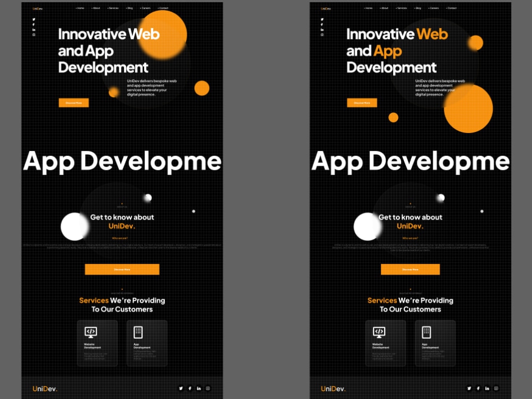Viewport: 532px width, 399px height.
Task: Open the Twitter icon in right mockup's footer
Action: (469, 388)
